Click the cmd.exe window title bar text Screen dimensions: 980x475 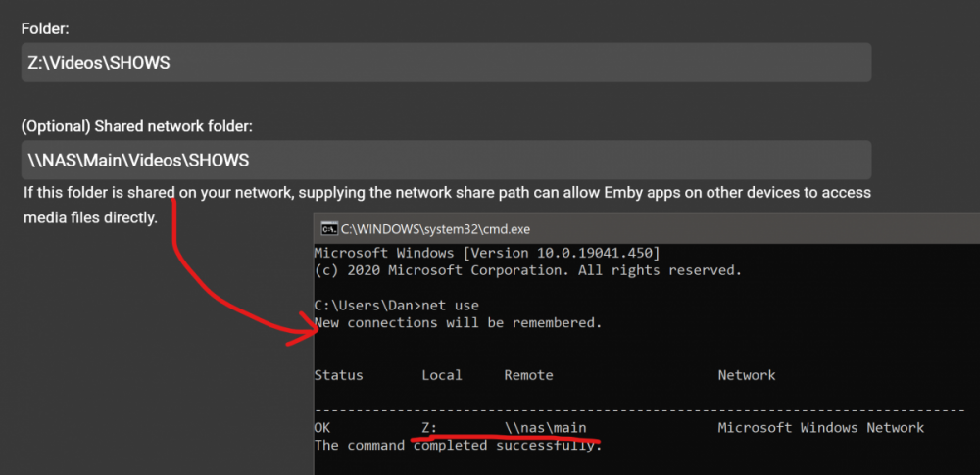[436, 229]
